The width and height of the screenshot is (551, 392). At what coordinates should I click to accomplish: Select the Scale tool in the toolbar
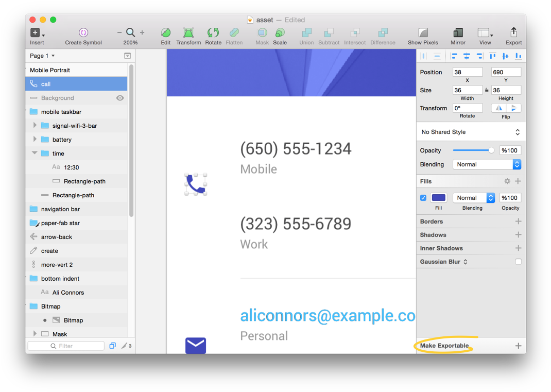(280, 32)
